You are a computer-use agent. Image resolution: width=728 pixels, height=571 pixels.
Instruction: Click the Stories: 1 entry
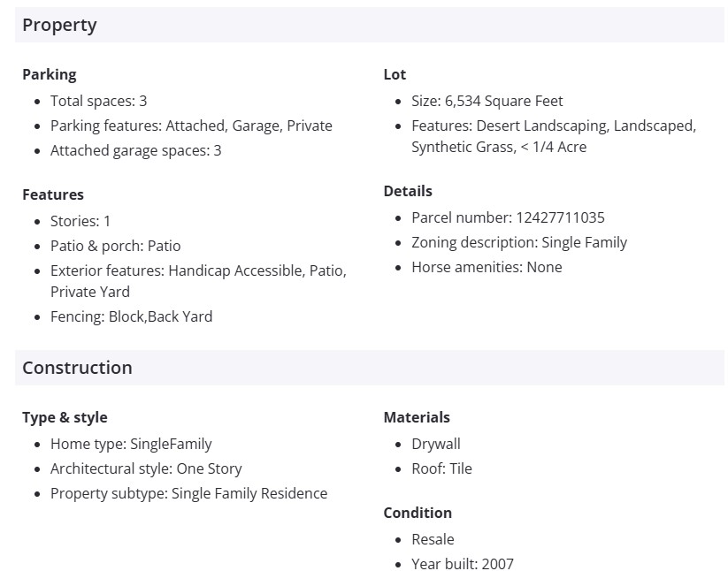click(80, 221)
